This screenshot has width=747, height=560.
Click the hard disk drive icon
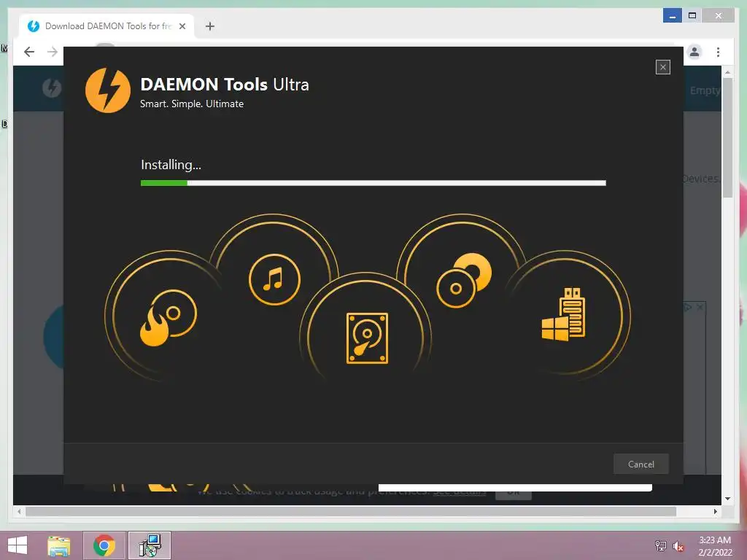pyautogui.click(x=368, y=338)
